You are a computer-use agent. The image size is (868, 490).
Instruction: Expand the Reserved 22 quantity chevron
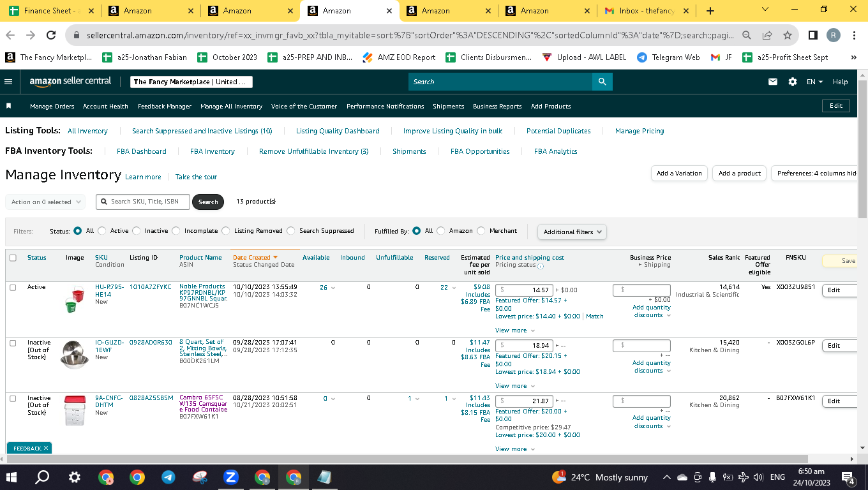[453, 288]
